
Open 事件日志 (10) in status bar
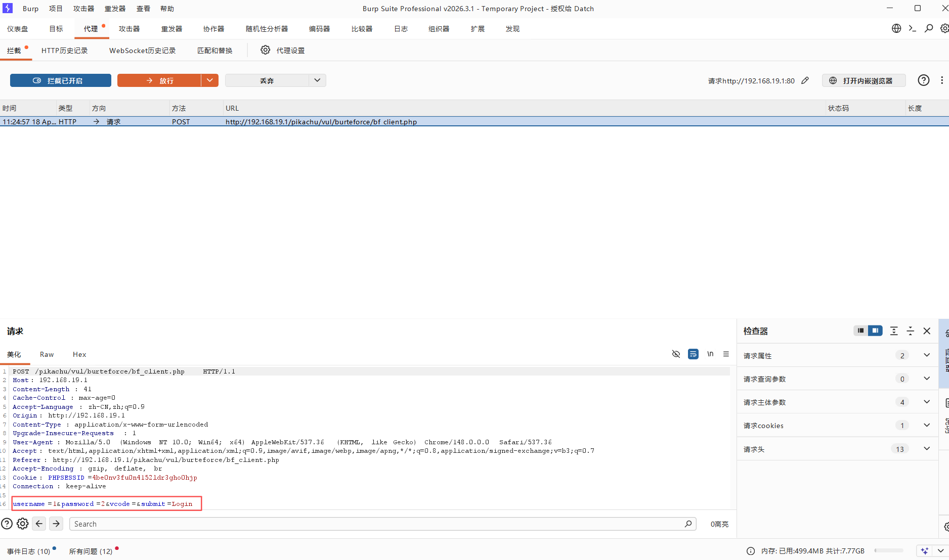point(29,551)
